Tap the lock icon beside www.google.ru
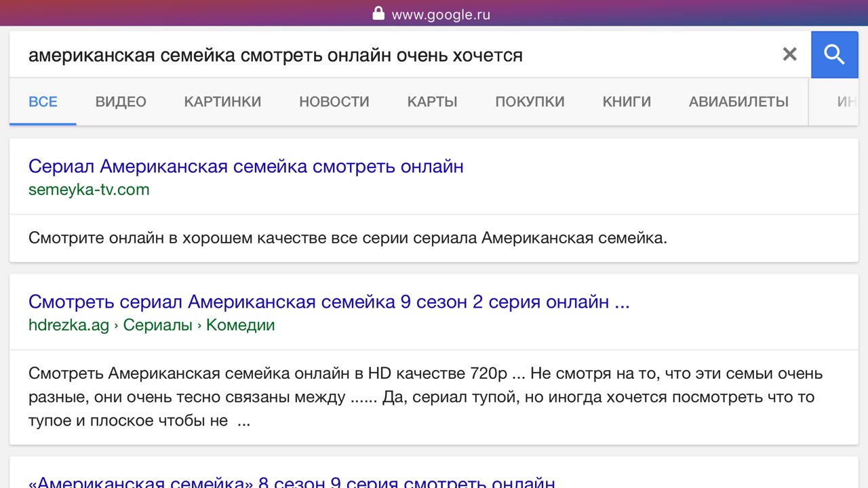This screenshot has width=868, height=488. pyautogui.click(x=378, y=14)
